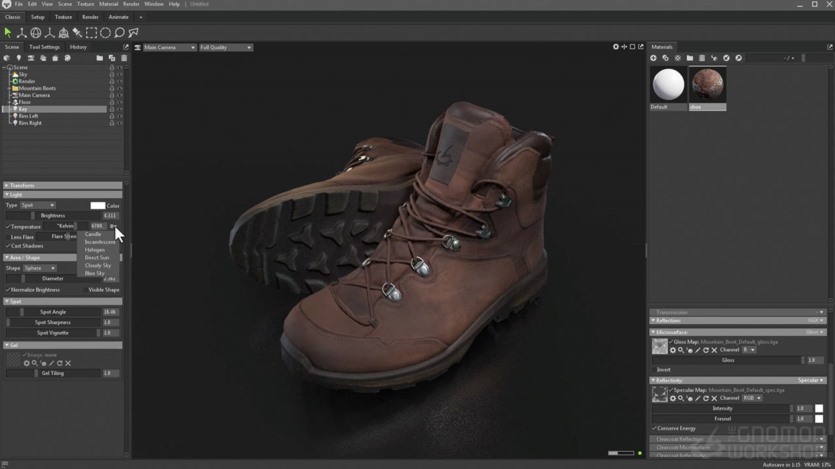The image size is (835, 469).
Task: Select the paint brush tool in toolbar
Action: pyautogui.click(x=77, y=33)
